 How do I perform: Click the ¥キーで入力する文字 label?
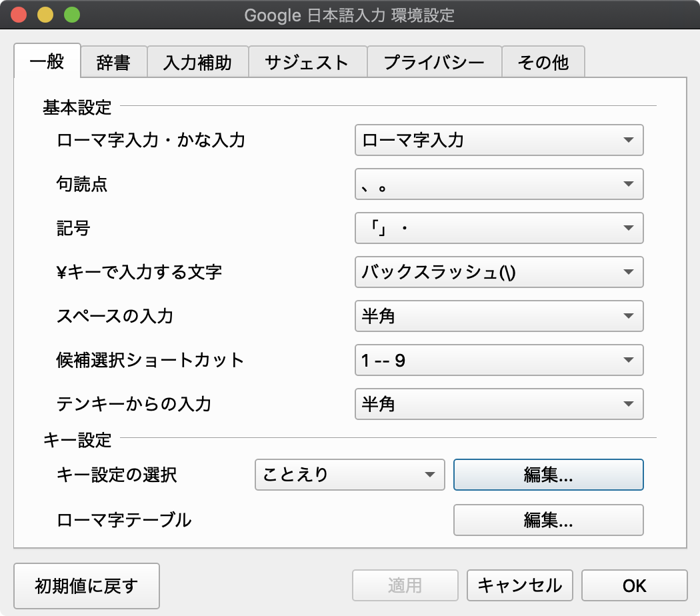[139, 272]
